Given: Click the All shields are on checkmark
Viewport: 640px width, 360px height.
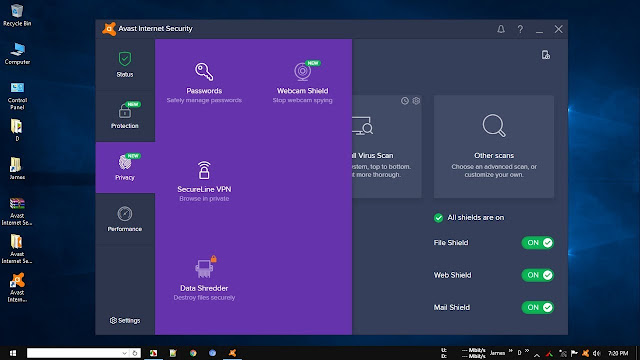Looking at the screenshot, I should [x=438, y=218].
